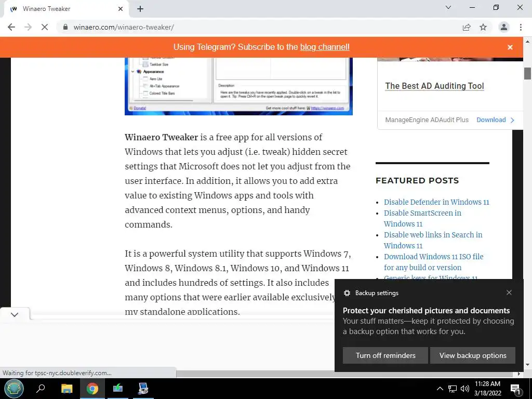The height and width of the screenshot is (399, 532).
Task: Open the tab search chevron
Action: [x=448, y=7]
